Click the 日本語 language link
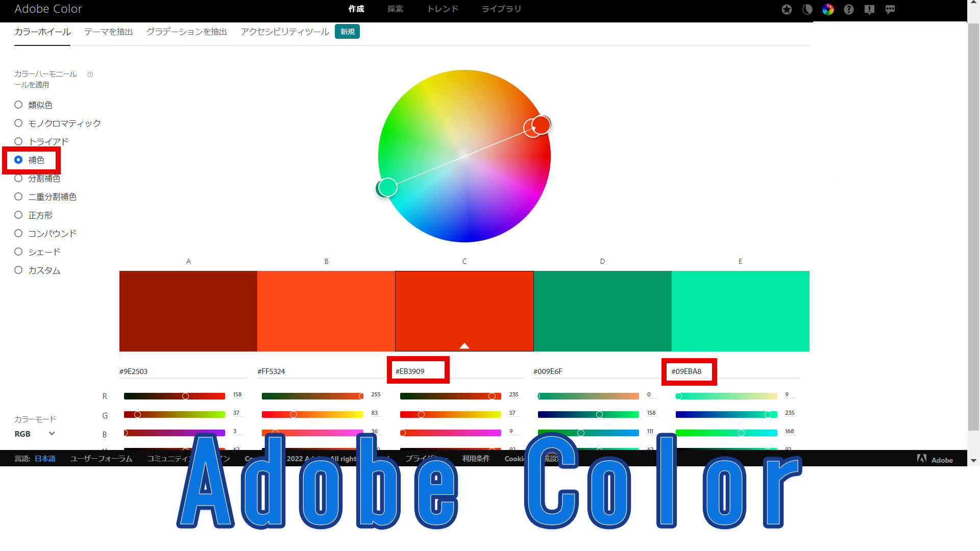This screenshot has width=980, height=551. [45, 459]
